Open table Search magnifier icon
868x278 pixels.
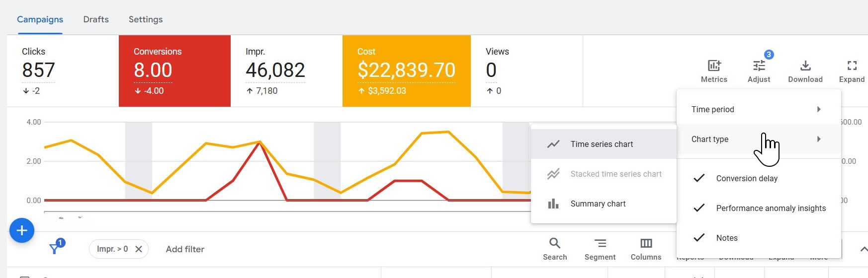click(x=555, y=243)
